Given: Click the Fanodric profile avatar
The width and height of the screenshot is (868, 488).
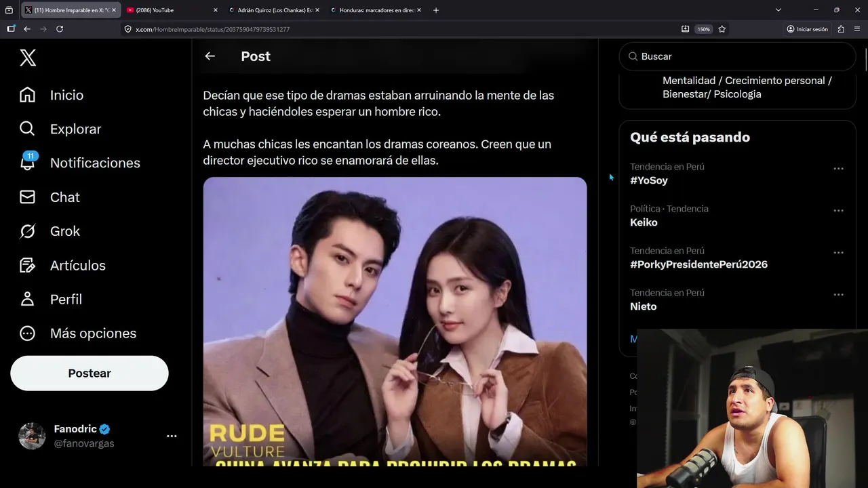Looking at the screenshot, I should [32, 436].
